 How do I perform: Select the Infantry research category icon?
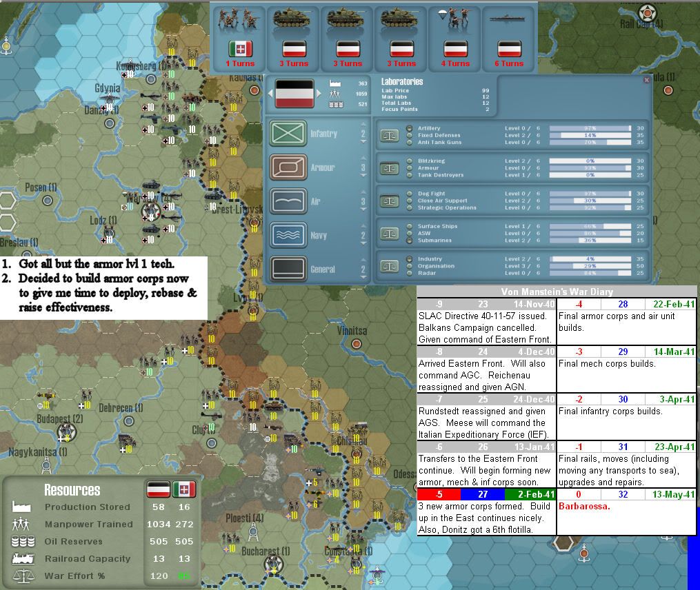coord(288,133)
